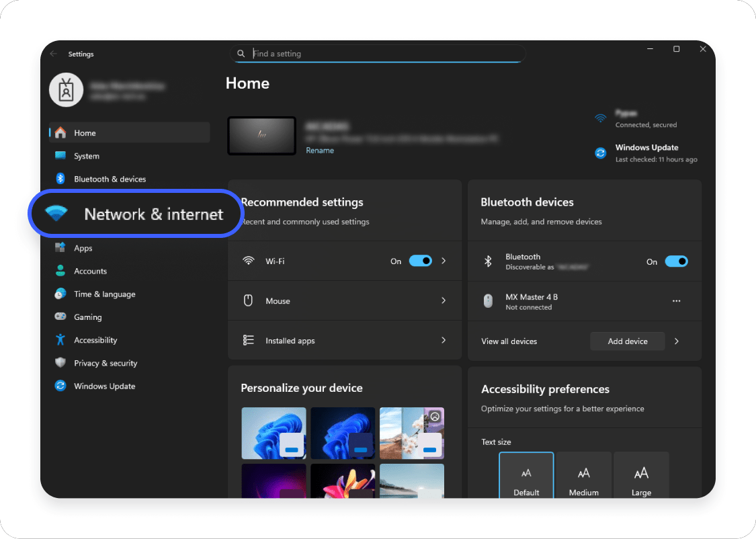Click the Bluetooth & devices icon

(60, 178)
